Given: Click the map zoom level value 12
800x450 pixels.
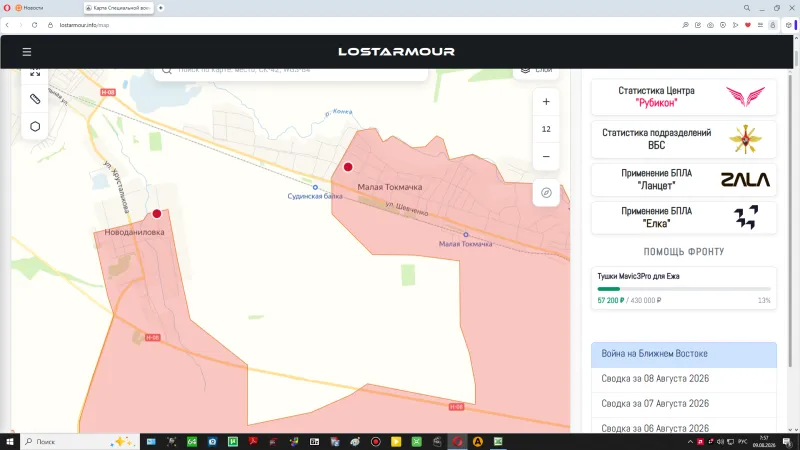Looking at the screenshot, I should (x=546, y=129).
